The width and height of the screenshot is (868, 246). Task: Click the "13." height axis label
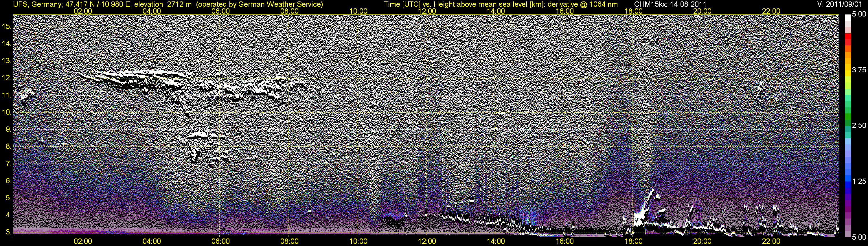7,61
